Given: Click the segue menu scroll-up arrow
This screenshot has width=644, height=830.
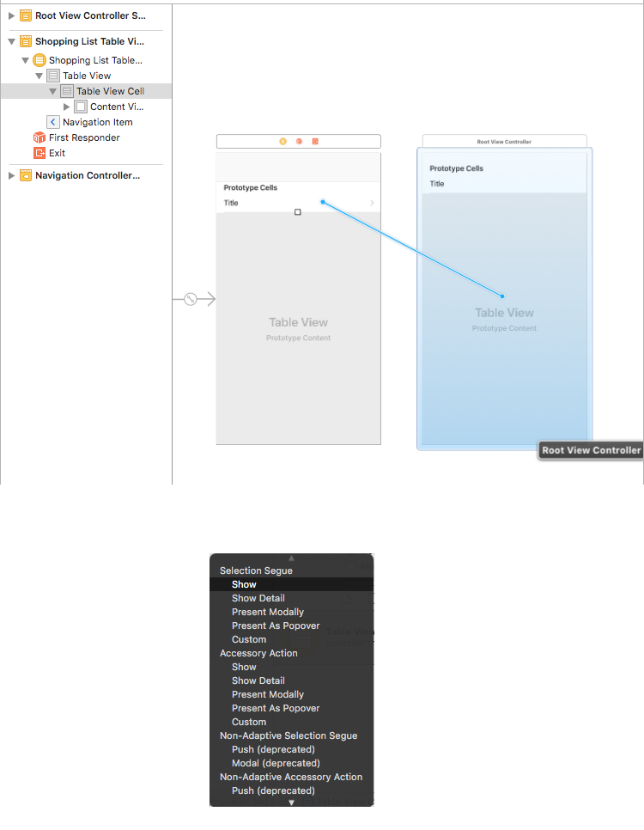Looking at the screenshot, I should pos(291,558).
